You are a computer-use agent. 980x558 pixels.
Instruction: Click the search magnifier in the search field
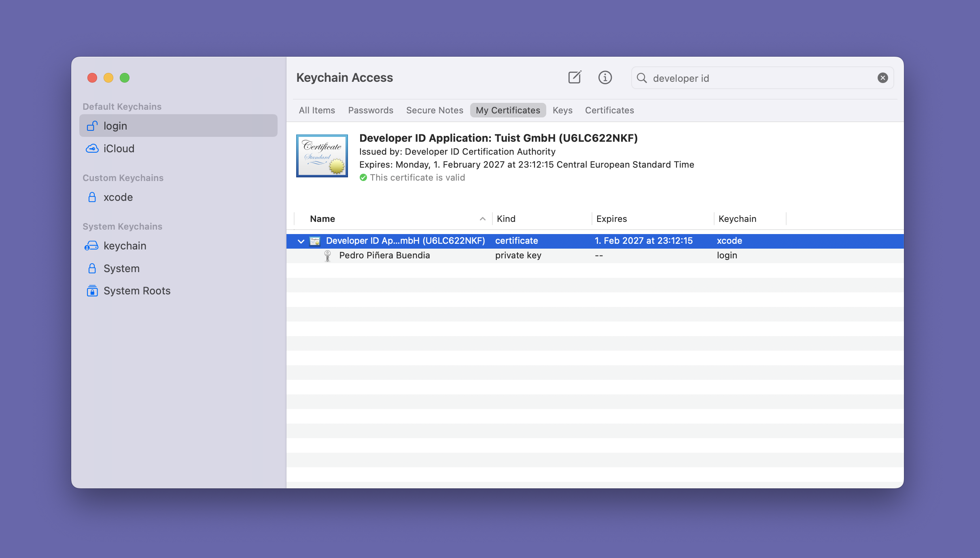point(642,78)
